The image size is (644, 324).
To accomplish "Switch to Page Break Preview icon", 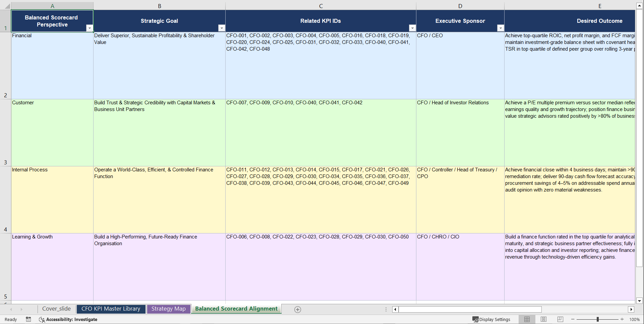I will tap(560, 319).
